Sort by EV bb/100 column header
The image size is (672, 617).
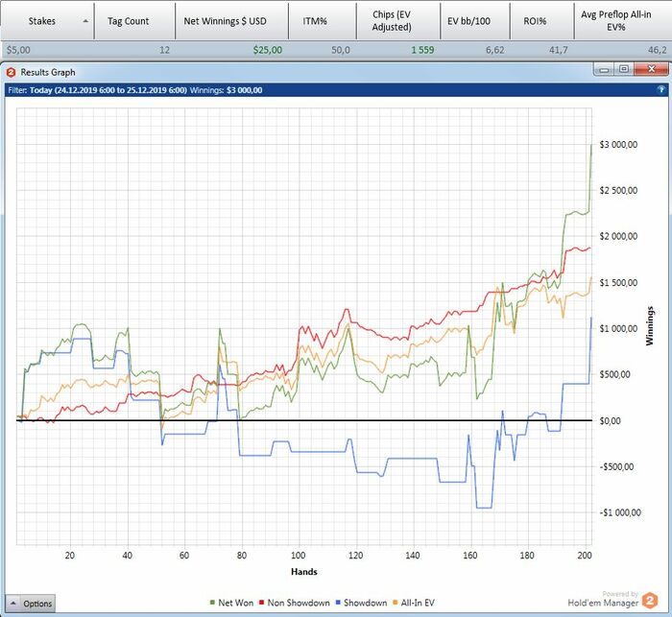[475, 20]
